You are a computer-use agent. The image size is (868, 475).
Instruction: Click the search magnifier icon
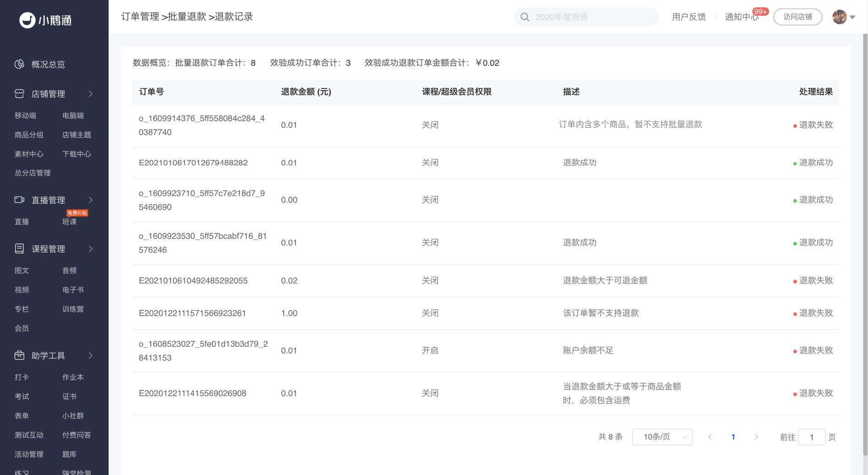pyautogui.click(x=525, y=17)
